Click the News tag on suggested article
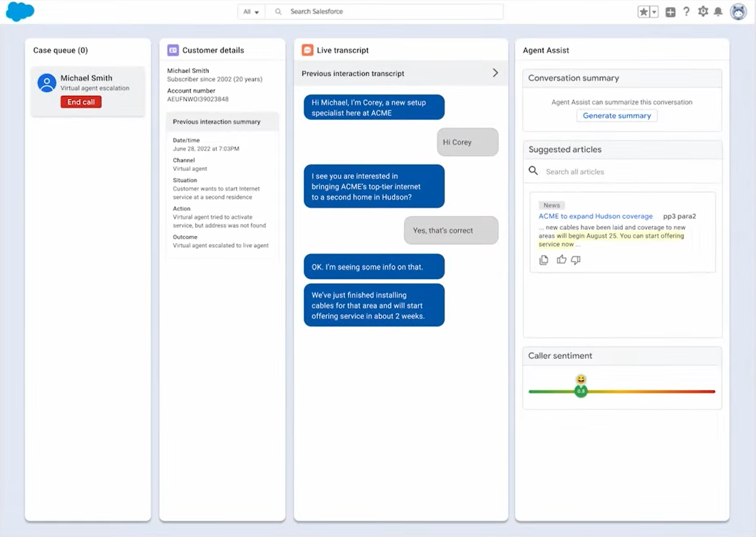This screenshot has width=756, height=537. (x=551, y=205)
